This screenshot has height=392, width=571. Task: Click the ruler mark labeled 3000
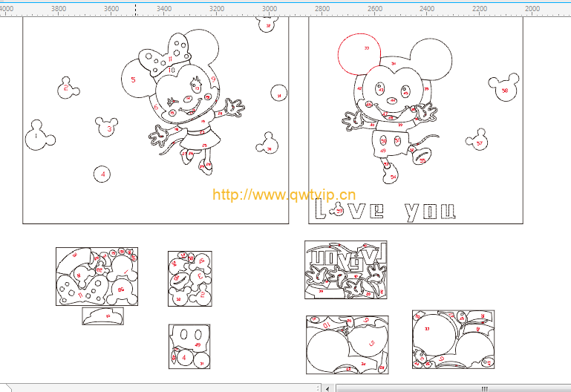(x=270, y=8)
